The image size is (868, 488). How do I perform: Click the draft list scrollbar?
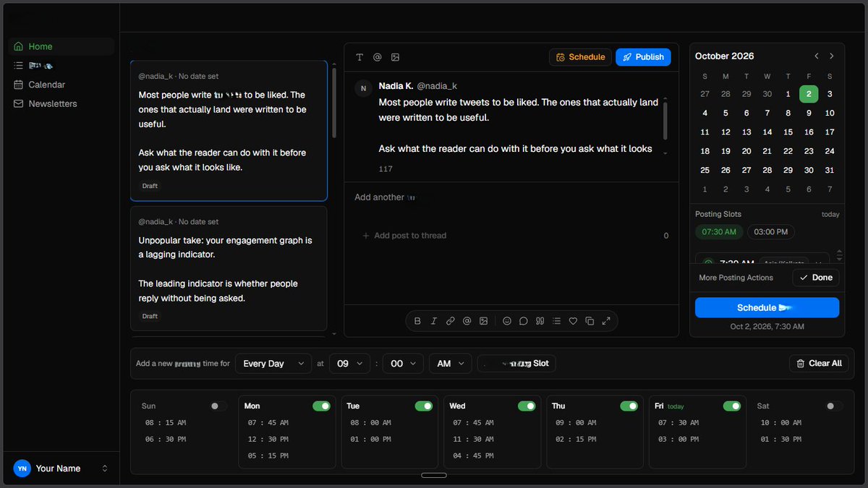coord(333,103)
